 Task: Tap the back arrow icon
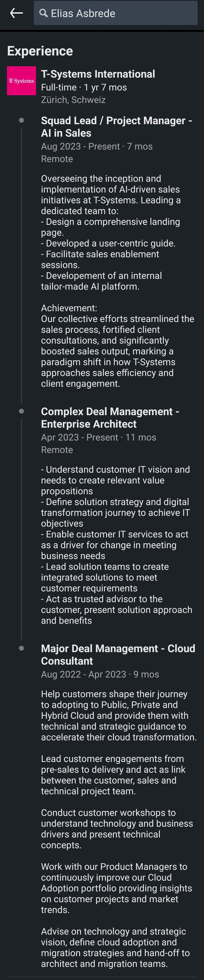pos(16,13)
